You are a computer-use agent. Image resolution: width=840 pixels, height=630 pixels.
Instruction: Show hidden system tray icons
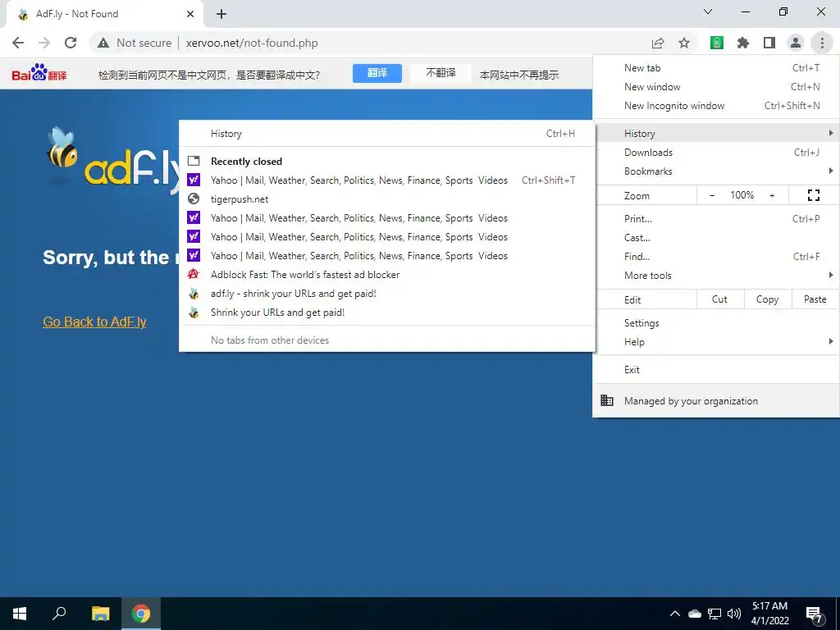point(675,614)
